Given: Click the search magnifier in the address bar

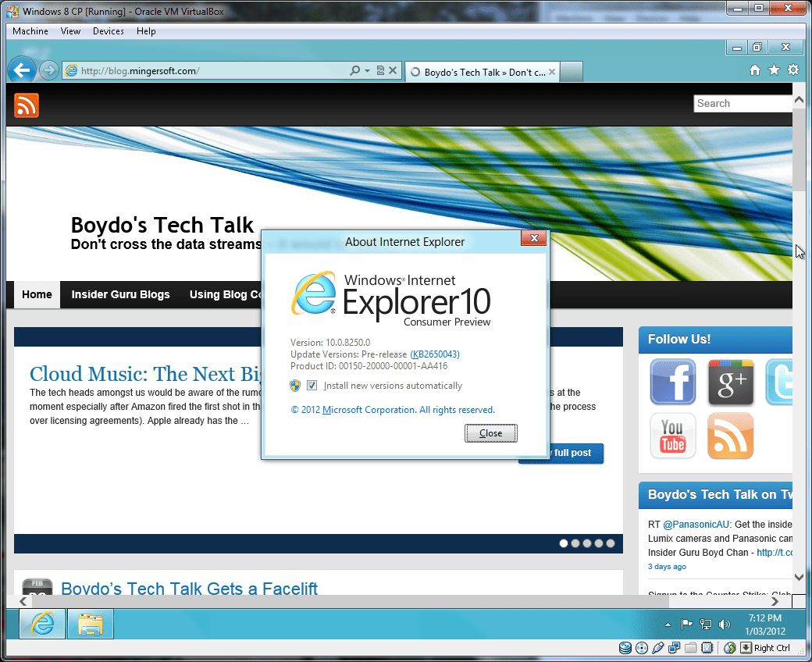Looking at the screenshot, I should pyautogui.click(x=354, y=70).
